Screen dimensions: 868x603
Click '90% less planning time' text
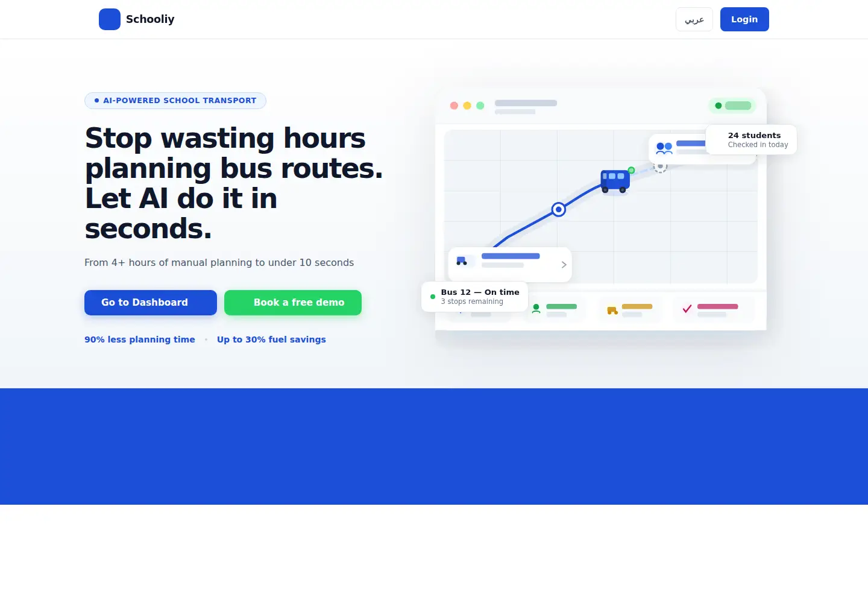pyautogui.click(x=140, y=339)
